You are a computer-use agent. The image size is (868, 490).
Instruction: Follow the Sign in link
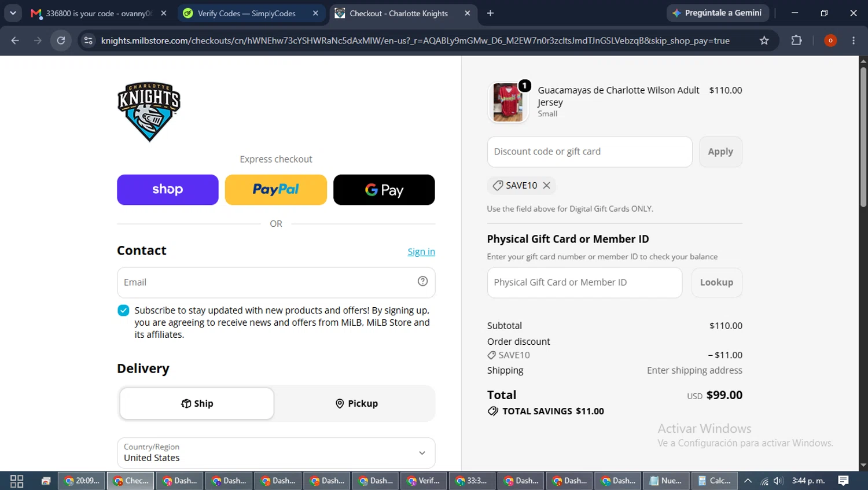(x=421, y=252)
